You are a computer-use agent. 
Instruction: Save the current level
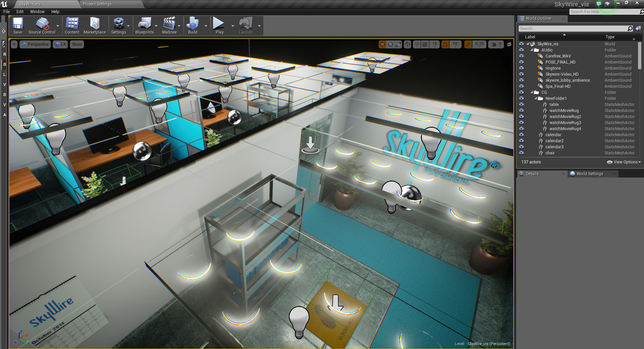click(x=18, y=26)
